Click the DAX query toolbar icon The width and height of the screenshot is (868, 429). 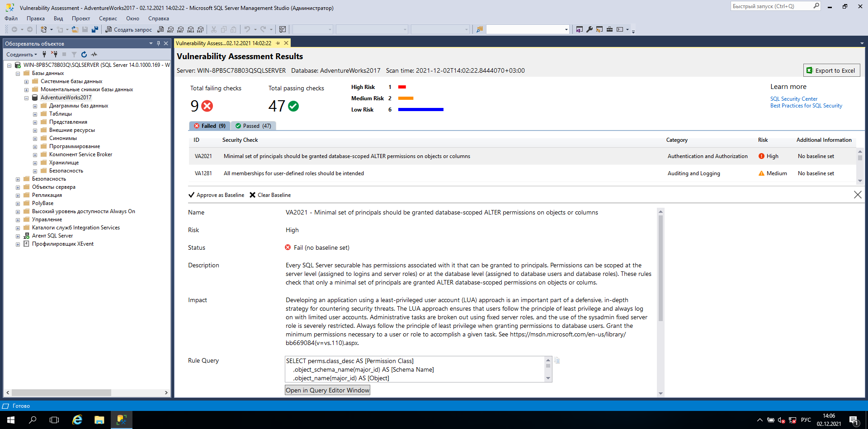200,29
